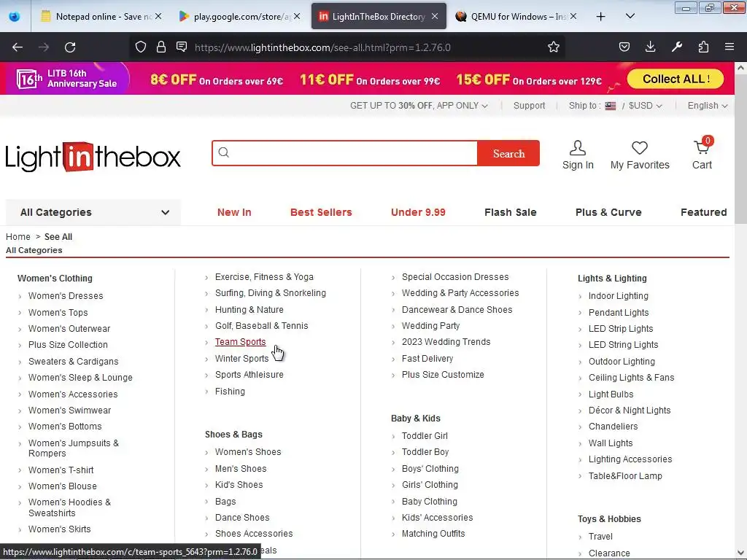
Task: Switch to the QEMU for Windows tab
Action: [x=514, y=17]
